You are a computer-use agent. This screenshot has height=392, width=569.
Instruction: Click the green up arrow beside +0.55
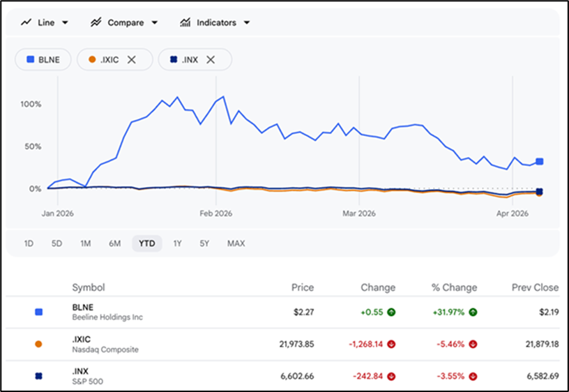(391, 312)
